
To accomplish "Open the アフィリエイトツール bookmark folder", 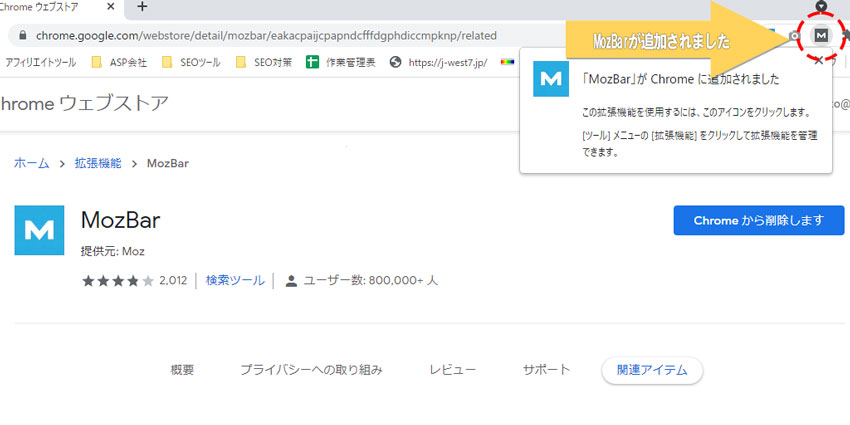I will click(x=41, y=62).
